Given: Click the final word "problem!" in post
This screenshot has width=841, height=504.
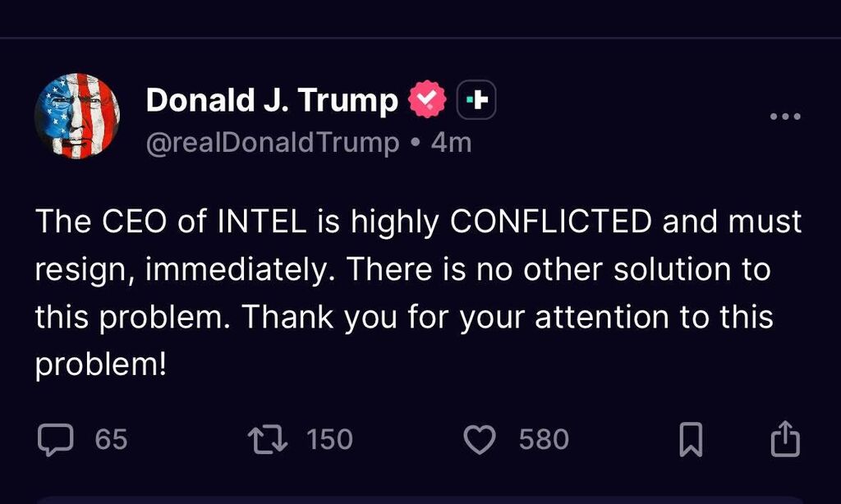Looking at the screenshot, I should [x=101, y=364].
